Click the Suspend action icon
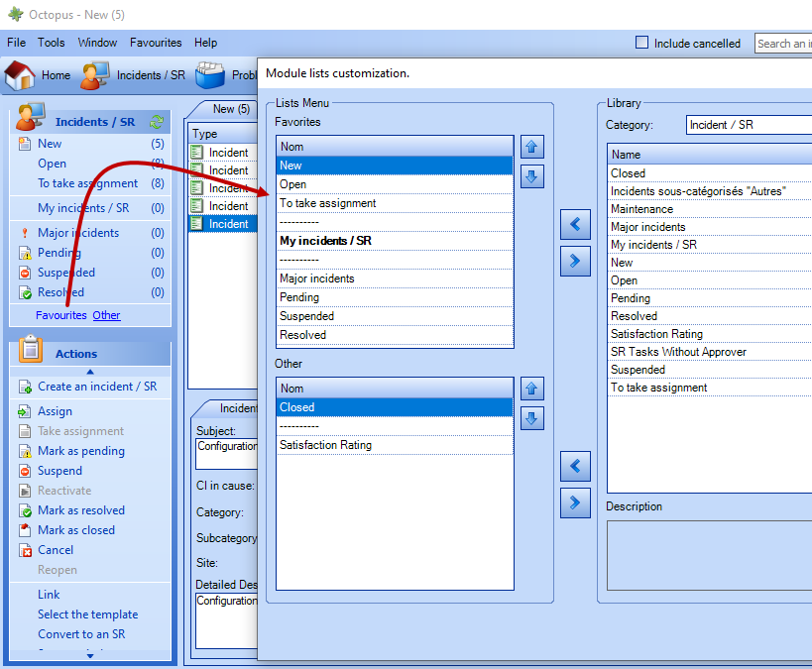This screenshot has width=812, height=669. tap(25, 471)
